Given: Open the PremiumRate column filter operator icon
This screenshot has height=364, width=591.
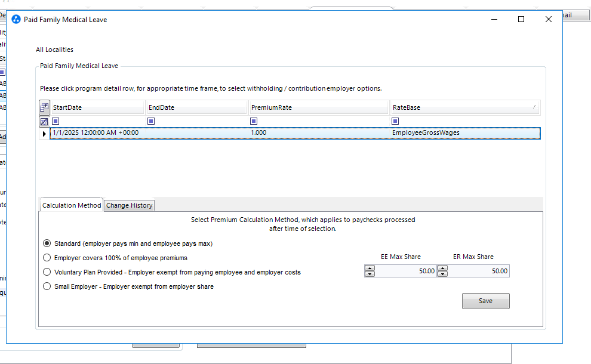Looking at the screenshot, I should point(254,121).
